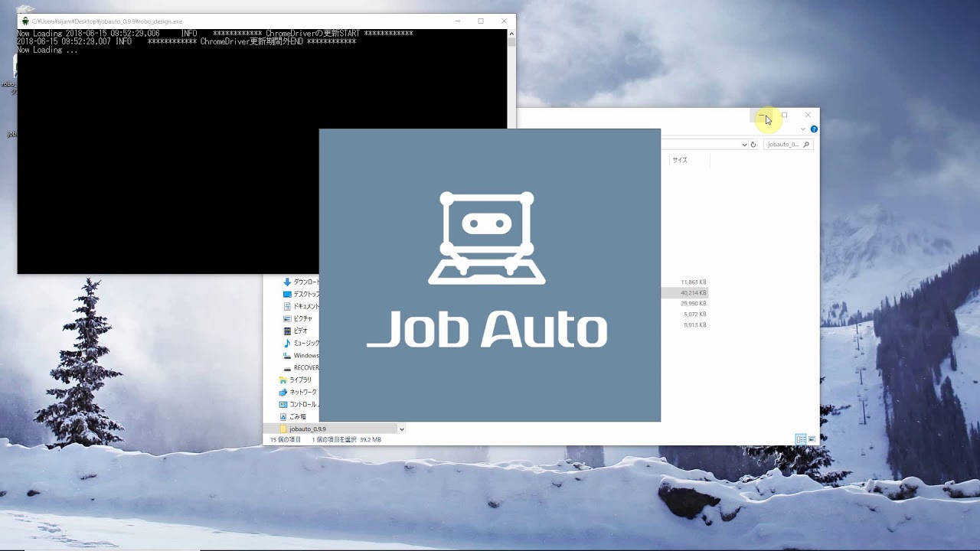Screen dimensions: 980x551
Task: Select the file sized 29,990 KB
Action: click(693, 304)
